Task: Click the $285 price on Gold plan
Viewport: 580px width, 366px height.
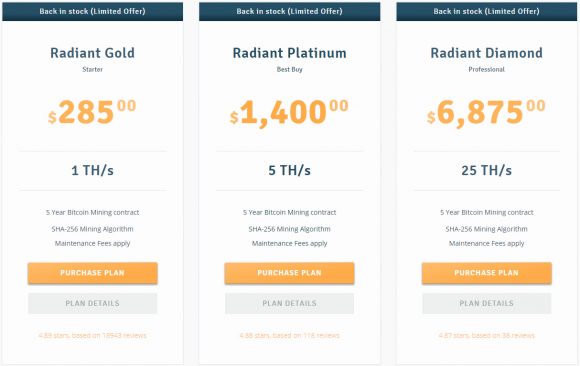Action: click(x=92, y=112)
